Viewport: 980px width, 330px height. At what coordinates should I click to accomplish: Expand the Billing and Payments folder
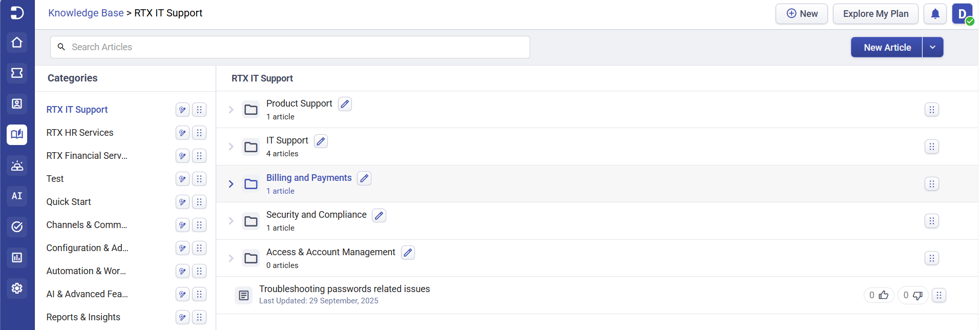[x=231, y=184]
